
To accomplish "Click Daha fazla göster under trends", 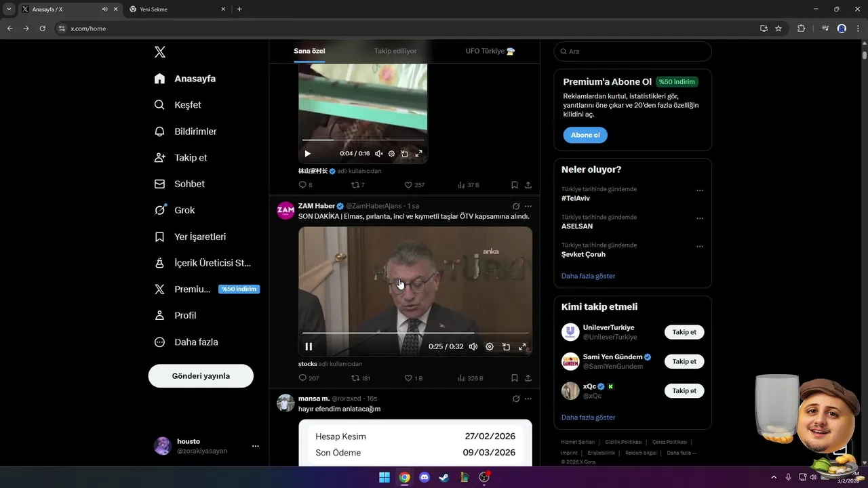I will click(589, 276).
